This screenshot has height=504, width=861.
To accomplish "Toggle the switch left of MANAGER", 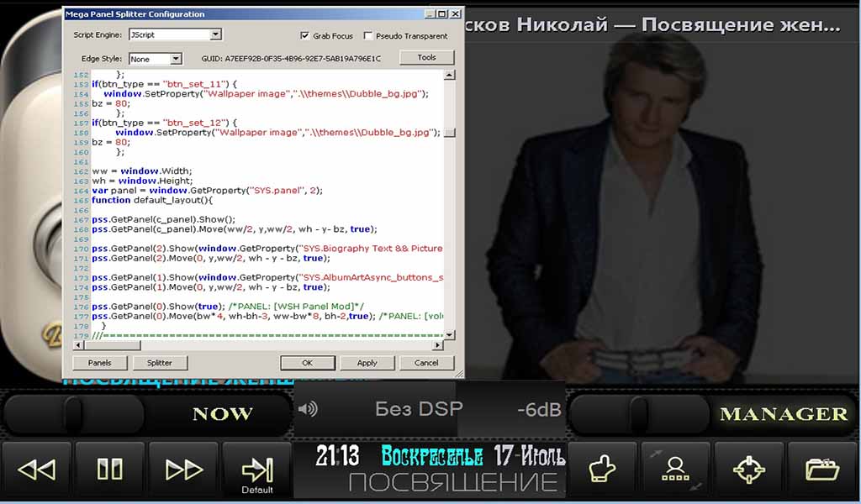I will [x=639, y=414].
